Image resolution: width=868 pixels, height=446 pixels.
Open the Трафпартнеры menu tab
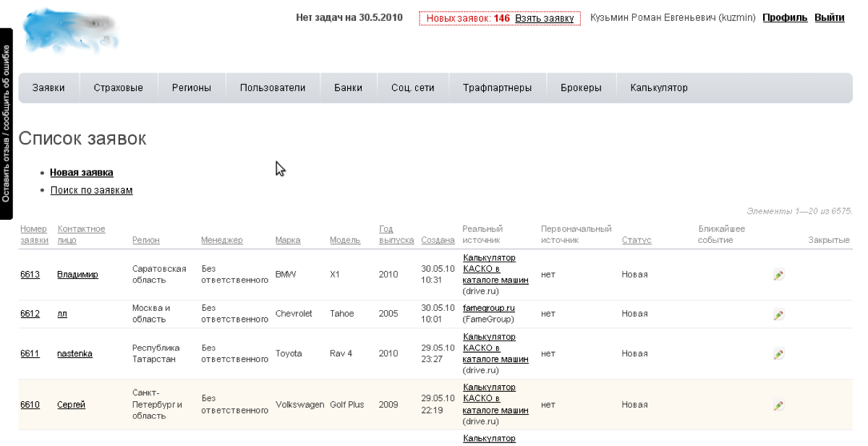pyautogui.click(x=497, y=88)
